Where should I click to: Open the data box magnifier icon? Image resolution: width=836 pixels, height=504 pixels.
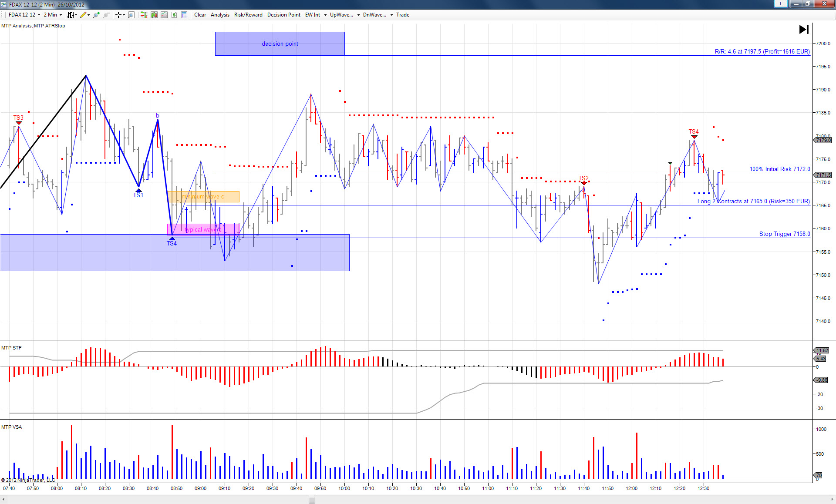coord(131,15)
